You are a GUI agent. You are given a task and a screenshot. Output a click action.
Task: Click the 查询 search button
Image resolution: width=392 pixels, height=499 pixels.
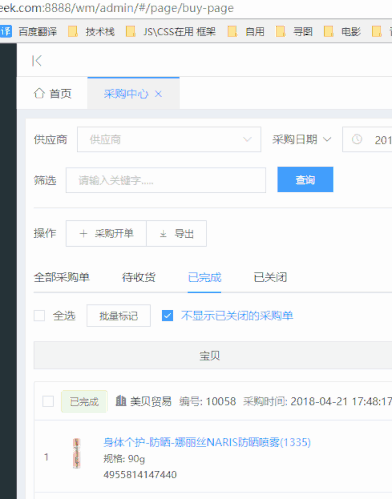(x=305, y=180)
